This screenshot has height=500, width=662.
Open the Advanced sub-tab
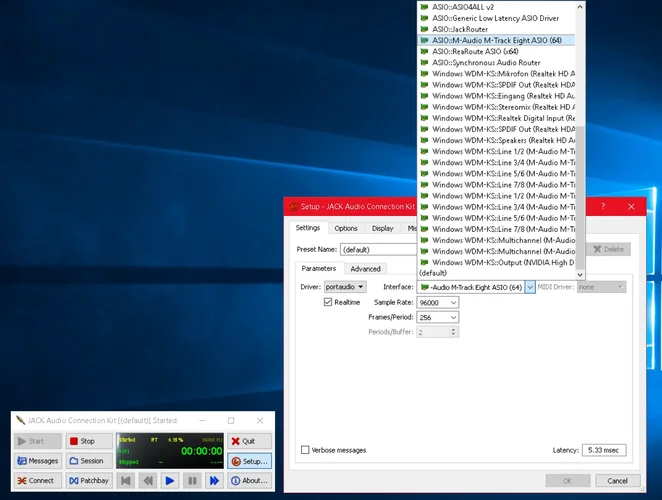[x=365, y=269]
